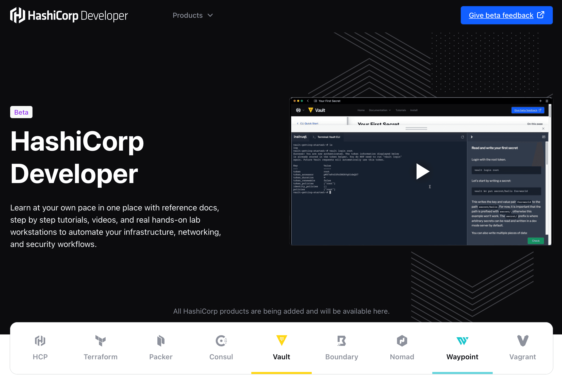Click the Give beta feedback button
Screen dimensions: 562x392
click(x=506, y=15)
